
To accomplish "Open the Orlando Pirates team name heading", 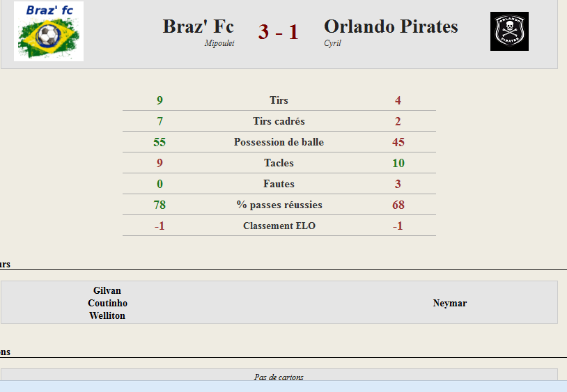I will tap(391, 26).
